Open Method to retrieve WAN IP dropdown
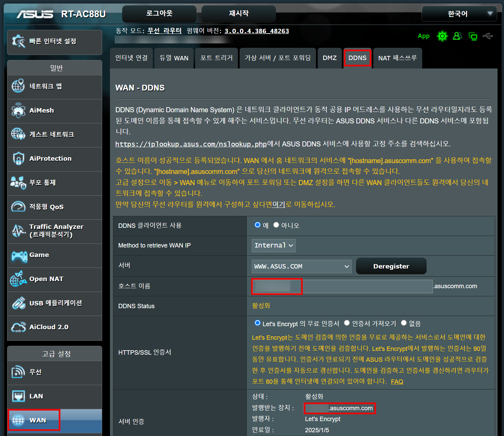This screenshot has width=504, height=436. pyautogui.click(x=274, y=245)
